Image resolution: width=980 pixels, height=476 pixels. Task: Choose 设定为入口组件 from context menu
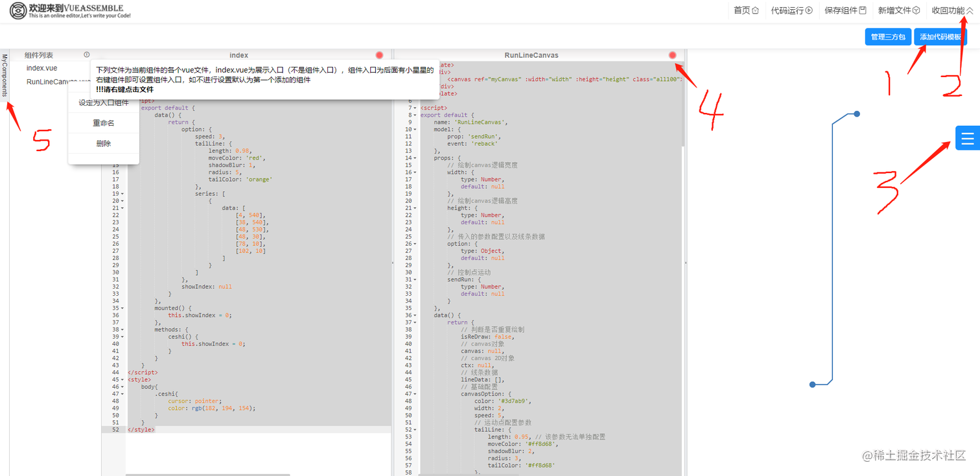point(104,102)
